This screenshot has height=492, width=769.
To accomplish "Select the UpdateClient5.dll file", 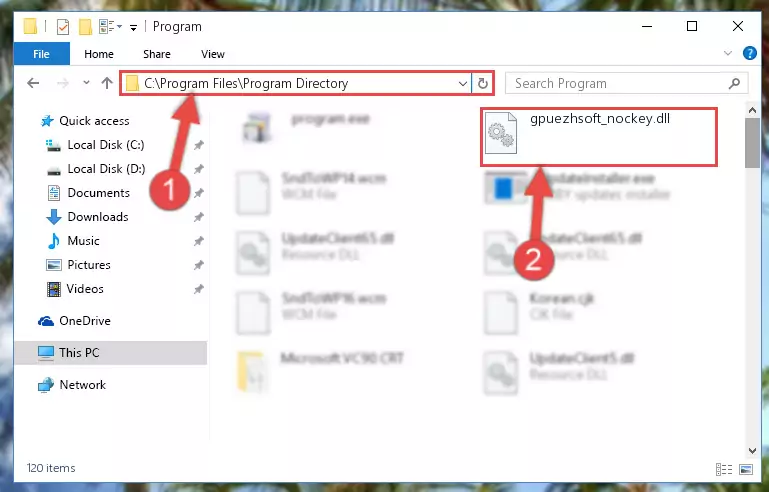I will pos(582,358).
